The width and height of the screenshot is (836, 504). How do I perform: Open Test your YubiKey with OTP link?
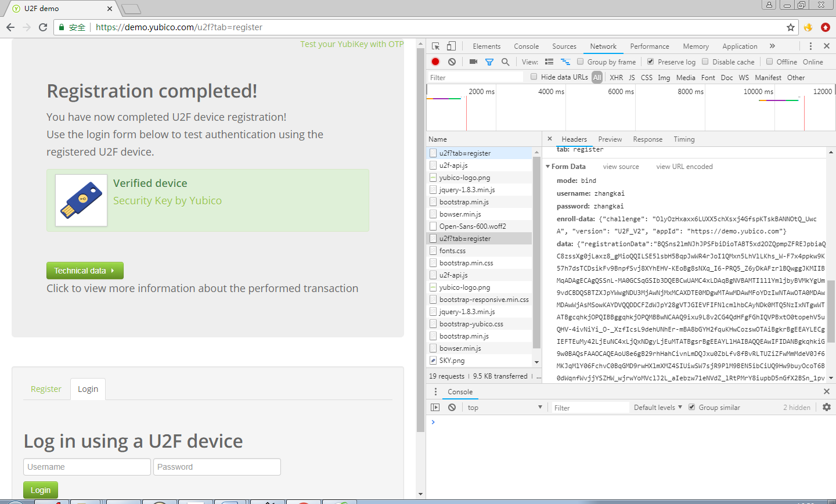pyautogui.click(x=352, y=44)
